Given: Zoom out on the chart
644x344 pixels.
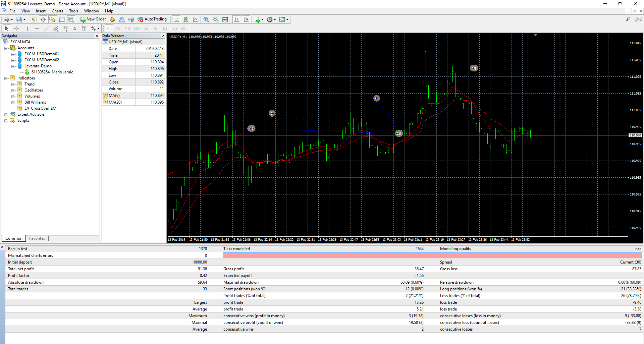Looking at the screenshot, I should (216, 19).
